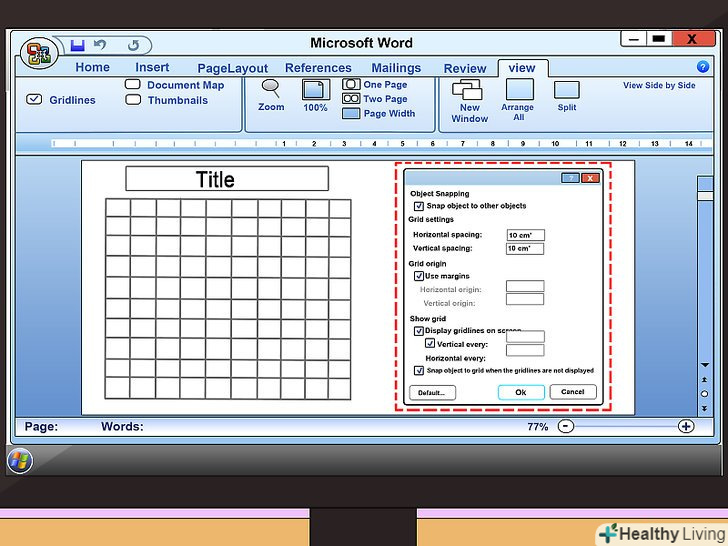Click Cancel in grid dialog
The image size is (728, 546).
572,391
